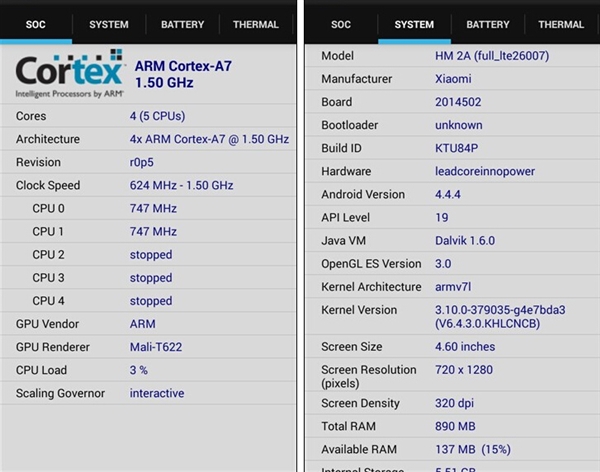This screenshot has width=600, height=472.
Task: Click the Total RAM row
Action: 452,427
